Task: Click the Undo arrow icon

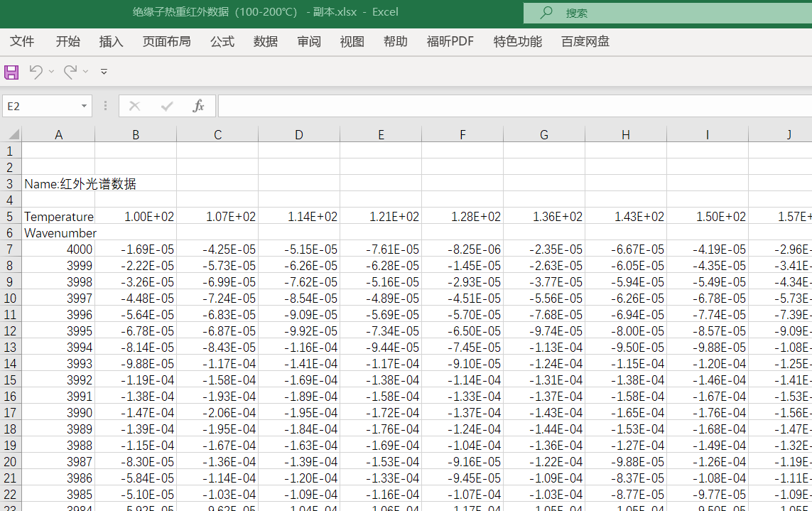Action: click(36, 72)
